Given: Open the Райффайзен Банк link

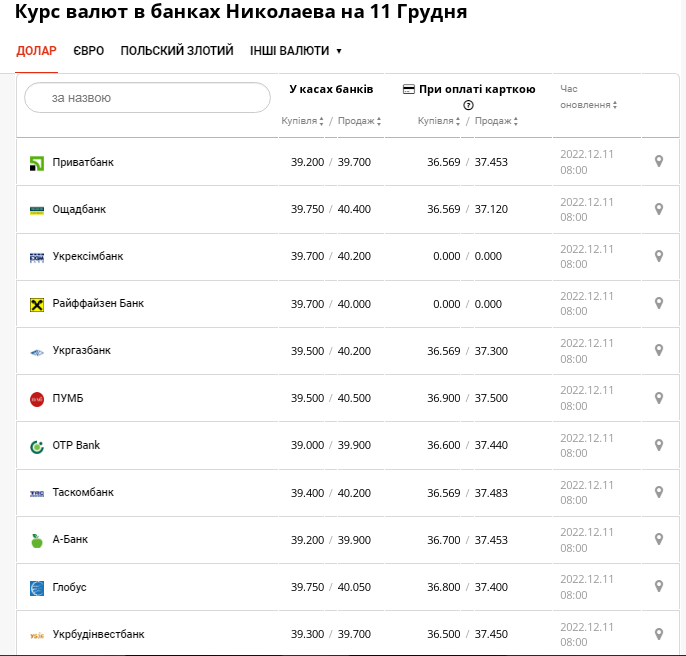Looking at the screenshot, I should tap(98, 303).
